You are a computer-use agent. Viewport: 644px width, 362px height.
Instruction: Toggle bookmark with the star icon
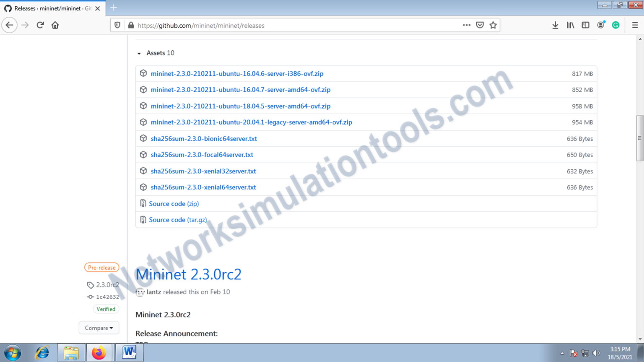[493, 25]
